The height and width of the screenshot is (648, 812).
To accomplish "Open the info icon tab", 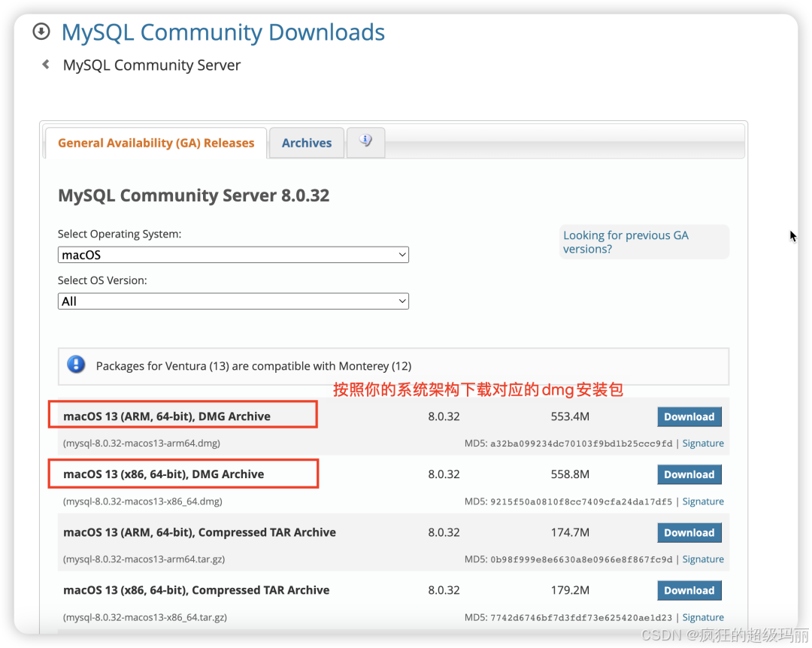I will 365,141.
